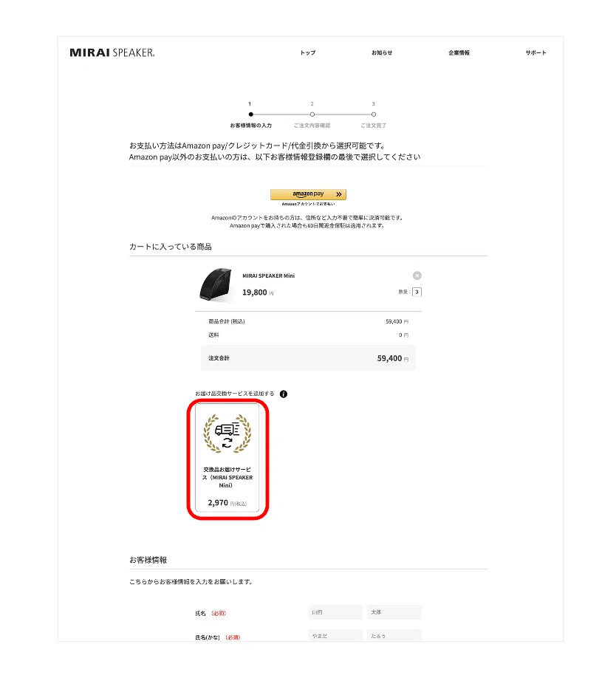Remove MIRAI SPEAKER Mini from cart
The height and width of the screenshot is (678, 616).
point(417,276)
